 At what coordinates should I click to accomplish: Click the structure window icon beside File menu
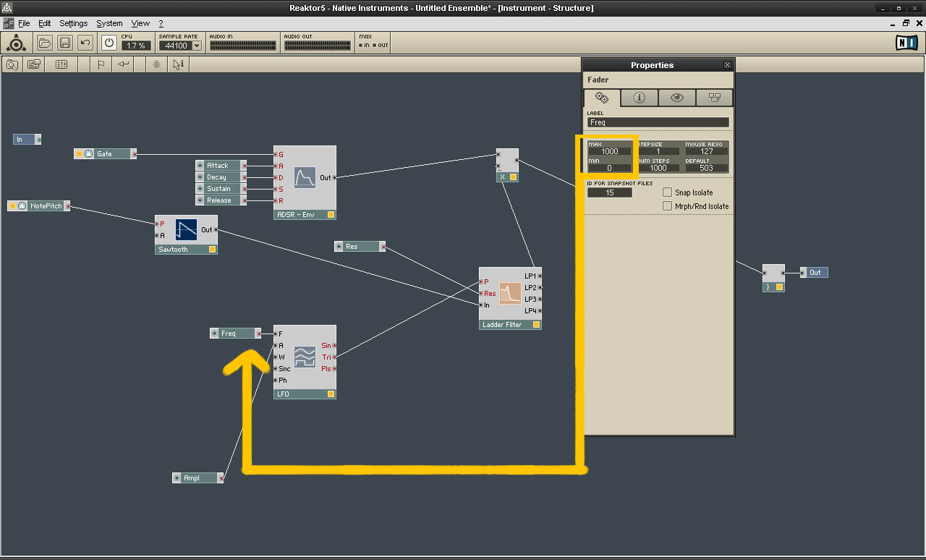[x=8, y=23]
